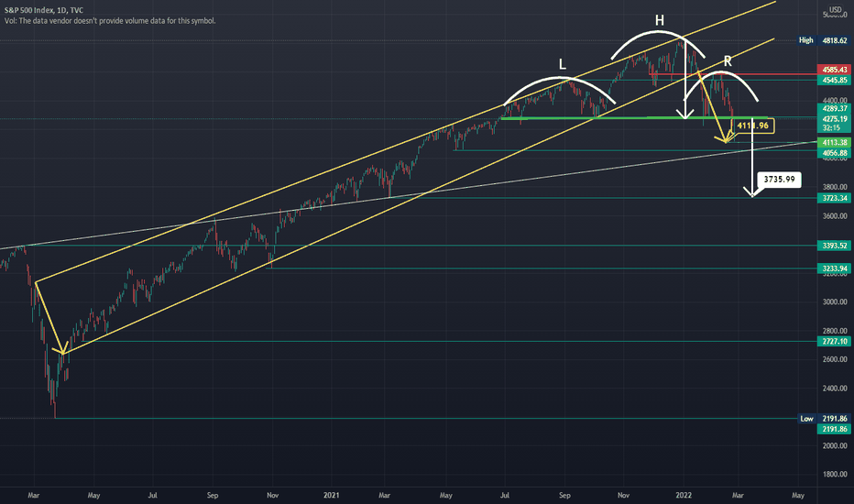This screenshot has height=504, width=854.
Task: Select the 4056.88 price label
Action: [x=834, y=153]
